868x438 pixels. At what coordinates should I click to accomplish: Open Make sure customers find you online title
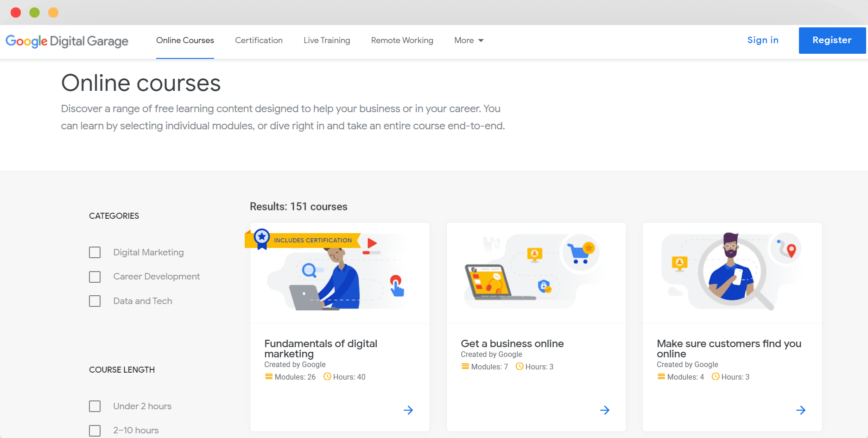click(x=729, y=349)
